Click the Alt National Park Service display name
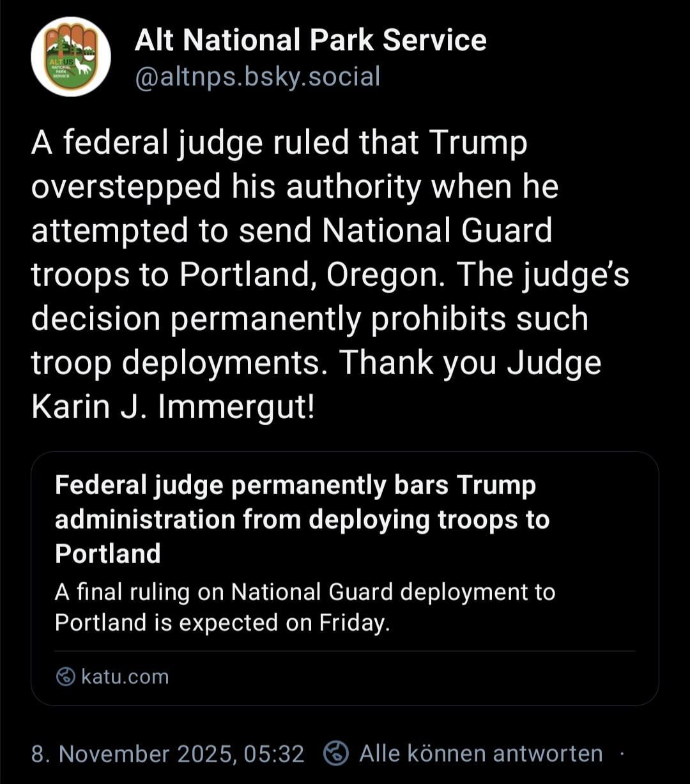 310,40
